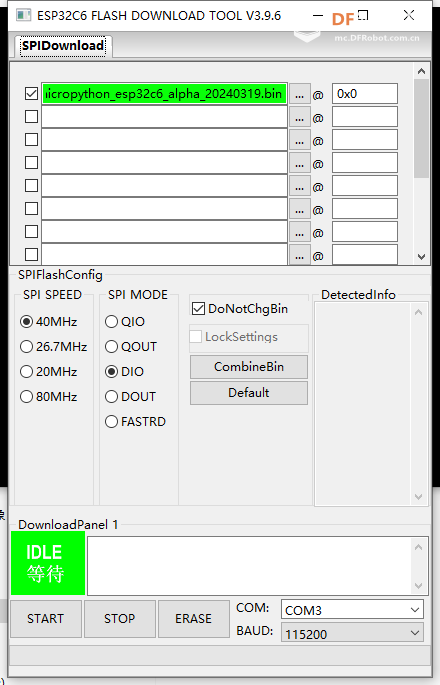Browse for file using first row '...' button
The image size is (440, 685).
299,94
